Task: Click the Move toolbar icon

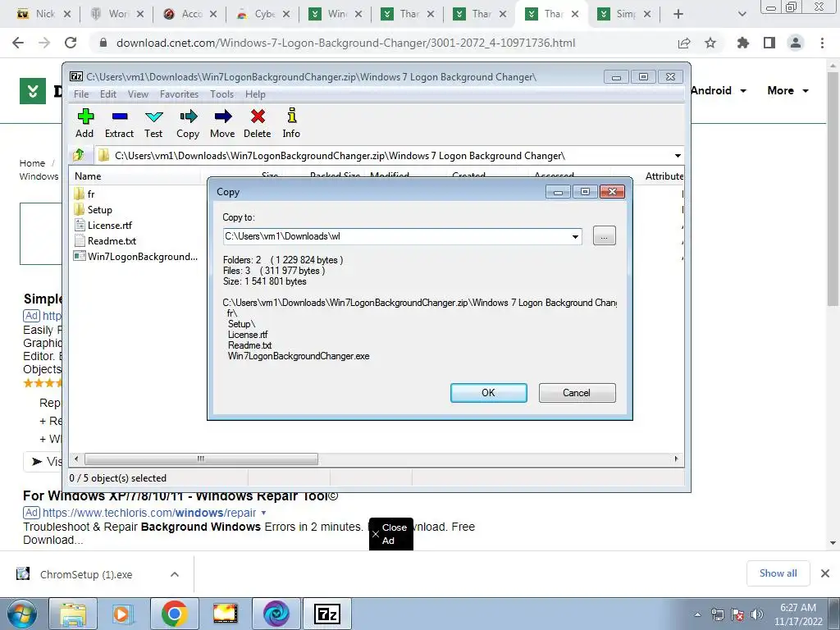Action: coord(222,123)
